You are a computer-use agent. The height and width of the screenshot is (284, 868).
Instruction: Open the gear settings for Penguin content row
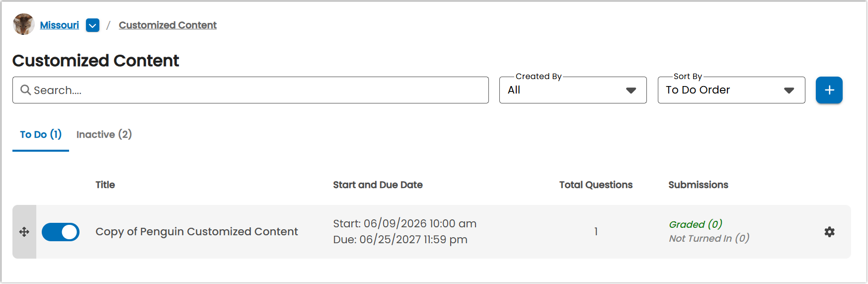point(829,232)
